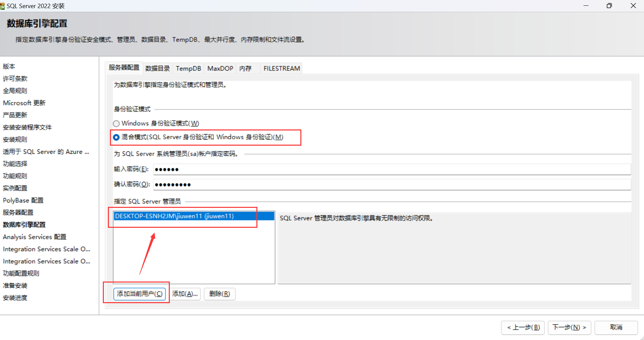Viewport: 644px width, 340px height.
Task: Proceed with 下一步 button
Action: click(x=569, y=327)
